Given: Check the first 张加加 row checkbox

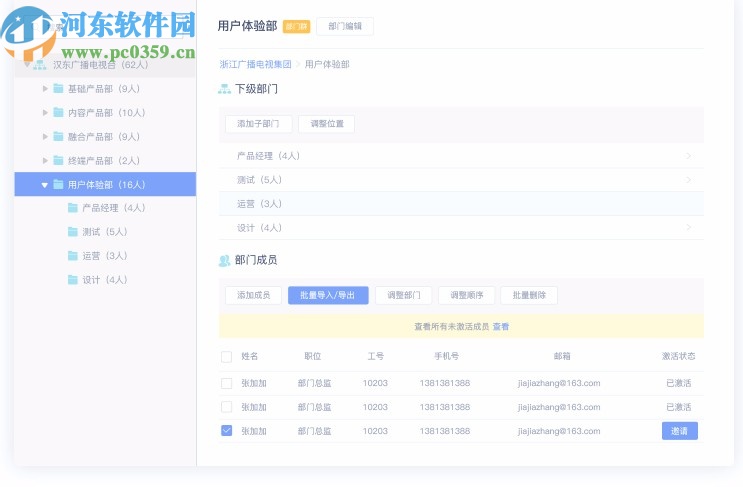Looking at the screenshot, I should [227, 383].
